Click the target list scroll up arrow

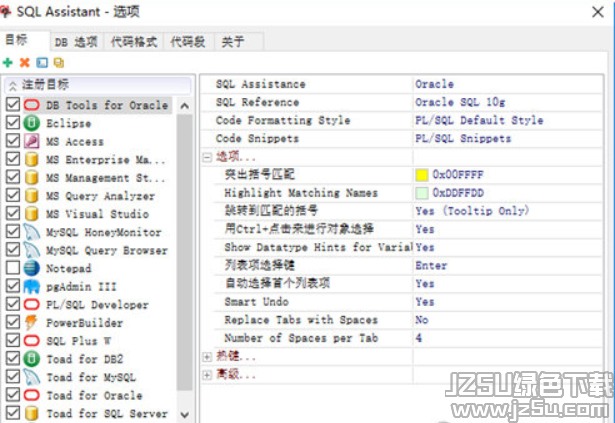[x=185, y=106]
